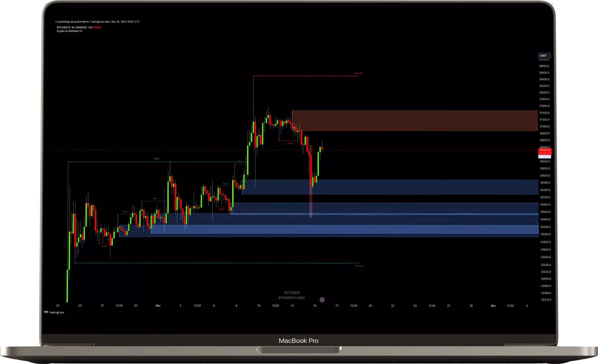Viewport: 598px width, 364px height.
Task: Click the red Vol 17.806K value
Action: click(x=97, y=27)
